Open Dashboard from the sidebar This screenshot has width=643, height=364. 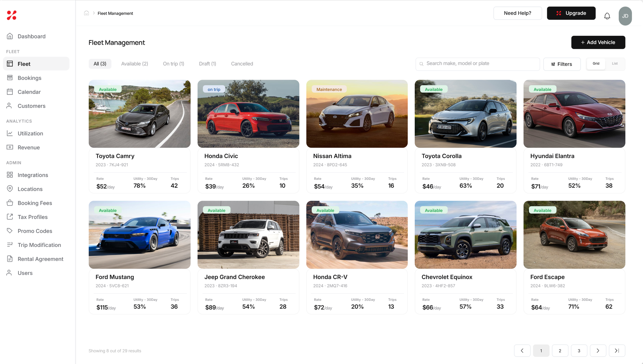coord(36,36)
